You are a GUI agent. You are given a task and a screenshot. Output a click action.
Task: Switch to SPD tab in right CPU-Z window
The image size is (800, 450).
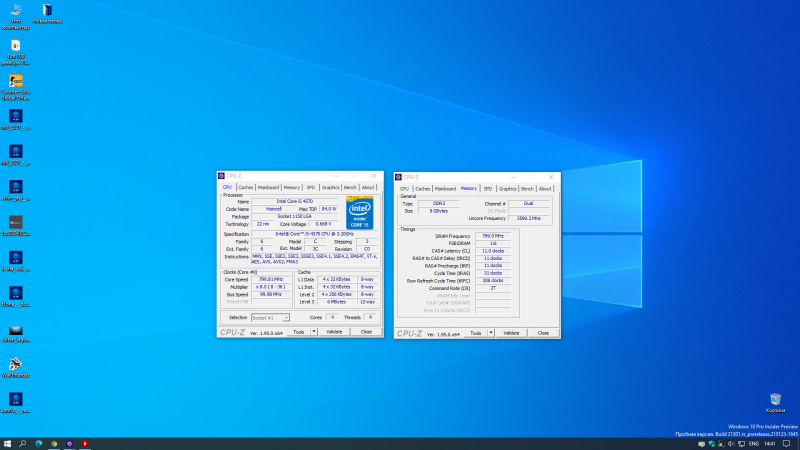488,188
